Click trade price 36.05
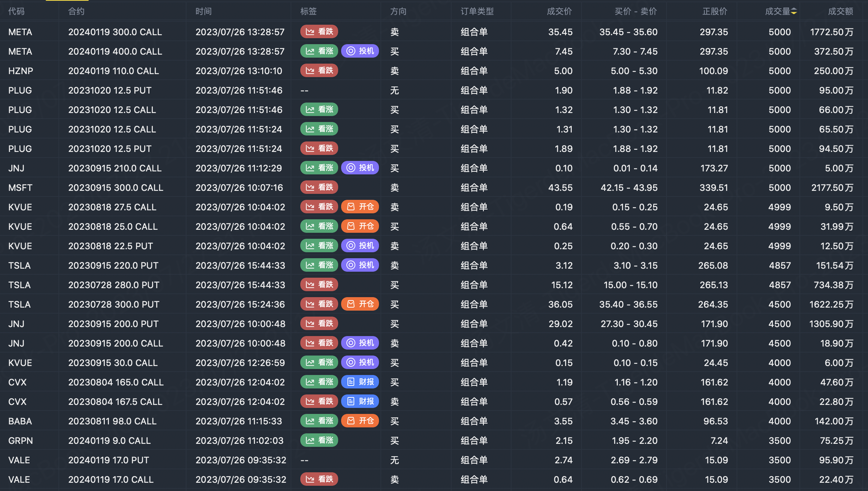This screenshot has width=868, height=491. pos(561,304)
